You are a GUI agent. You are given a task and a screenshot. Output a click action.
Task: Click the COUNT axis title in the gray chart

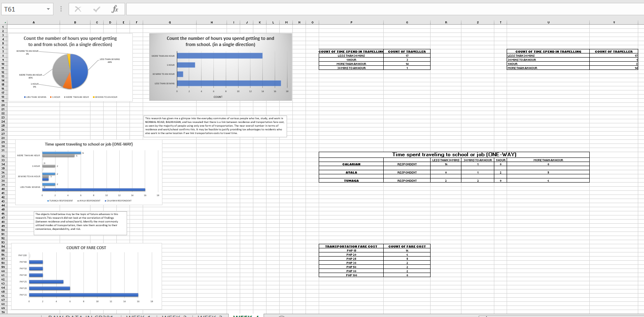[x=218, y=97]
